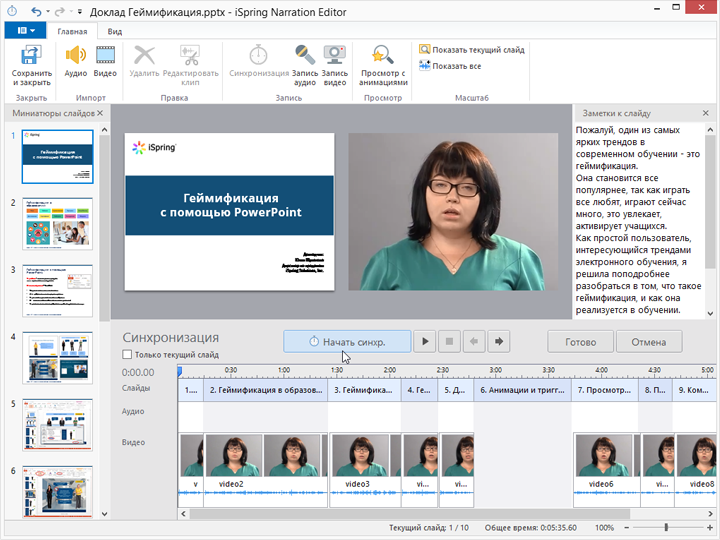Click the slide preview Геймификация с помощью PowerPoint
Image resolution: width=720 pixels, height=540 pixels.
[229, 212]
